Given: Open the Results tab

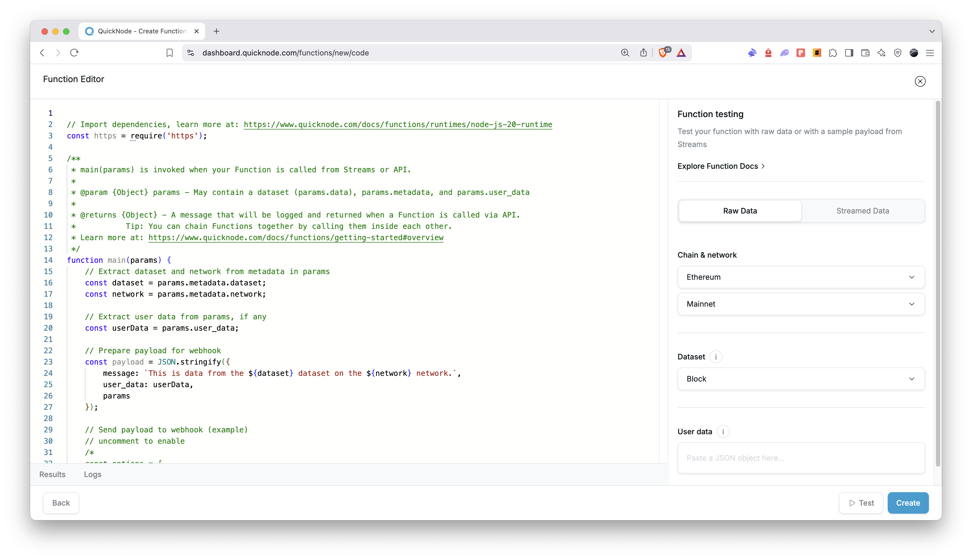Looking at the screenshot, I should tap(52, 474).
